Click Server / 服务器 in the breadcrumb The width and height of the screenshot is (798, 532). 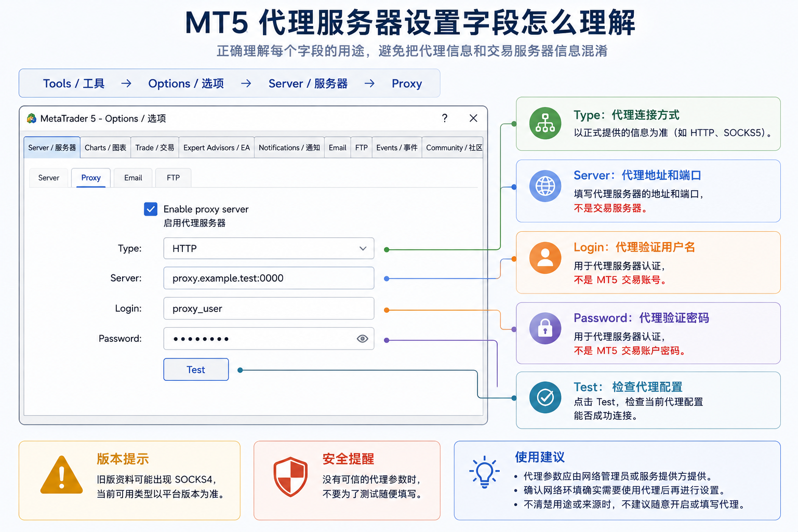[x=308, y=84]
